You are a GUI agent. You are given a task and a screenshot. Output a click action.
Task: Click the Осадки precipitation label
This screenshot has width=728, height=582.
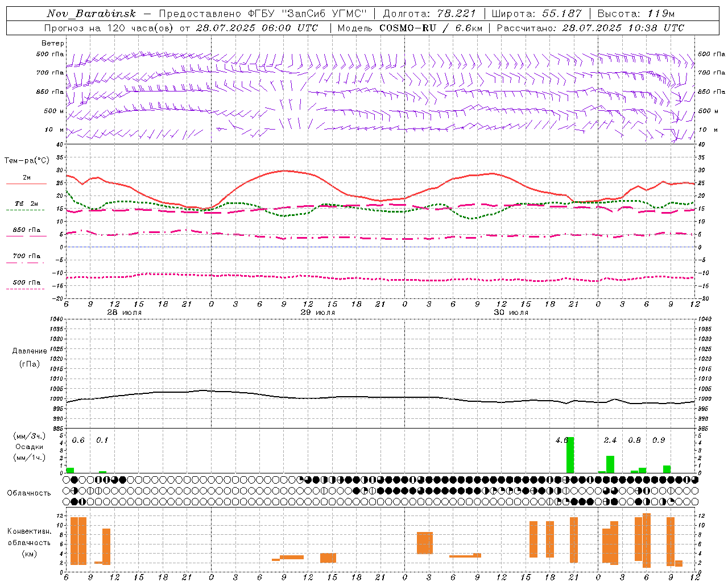pyautogui.click(x=29, y=447)
